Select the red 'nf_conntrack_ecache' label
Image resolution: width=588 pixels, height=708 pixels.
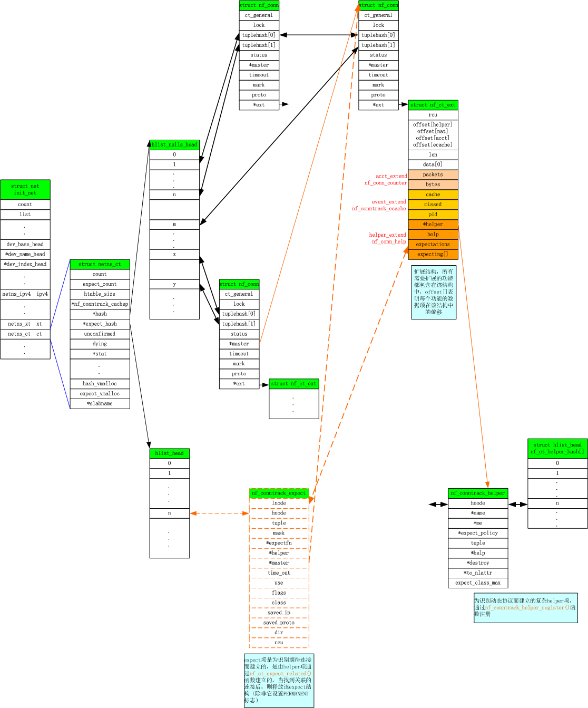coord(379,209)
